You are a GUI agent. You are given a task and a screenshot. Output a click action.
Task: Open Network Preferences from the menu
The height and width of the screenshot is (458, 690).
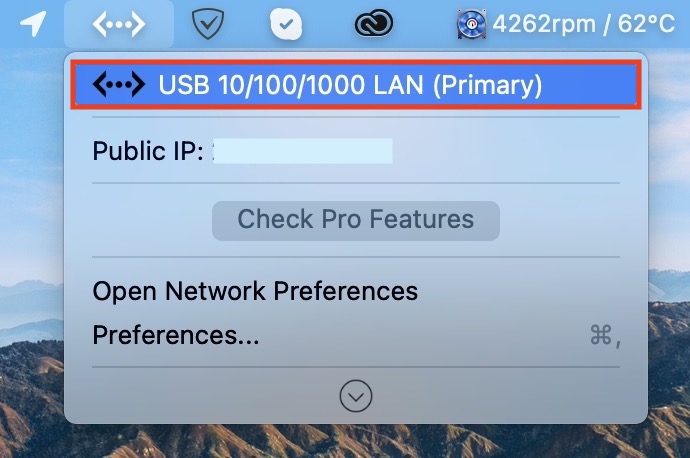tap(255, 291)
